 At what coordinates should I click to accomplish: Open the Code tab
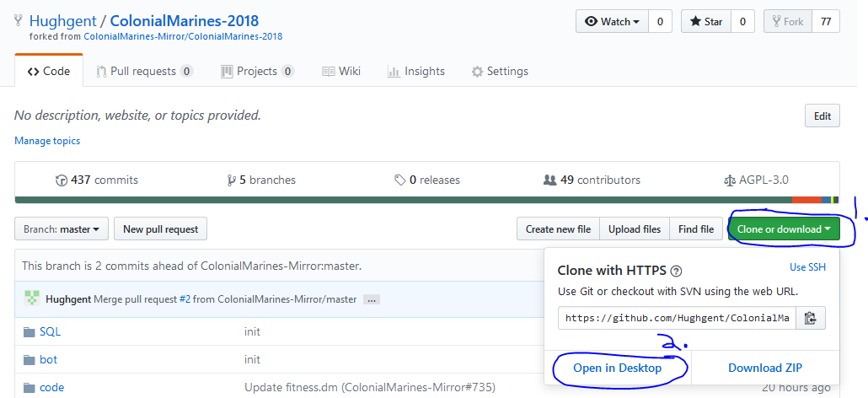pos(49,71)
